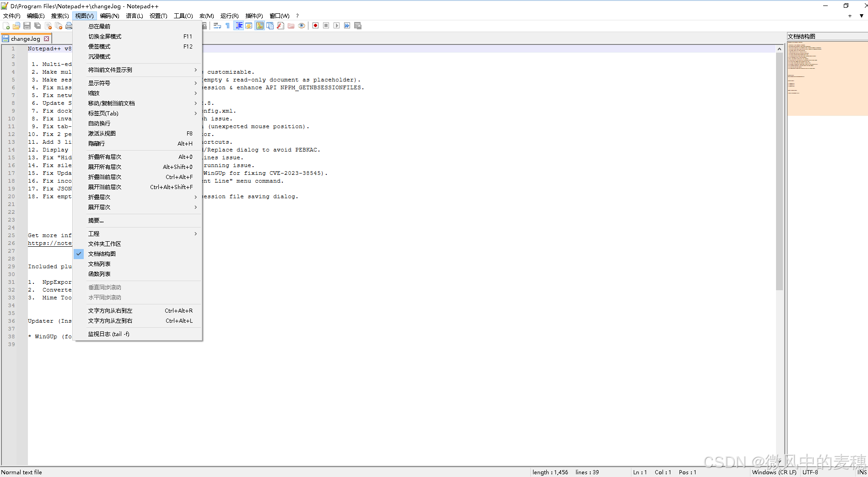Expand the 工程 project submenu
868x477 pixels.
[x=137, y=234]
